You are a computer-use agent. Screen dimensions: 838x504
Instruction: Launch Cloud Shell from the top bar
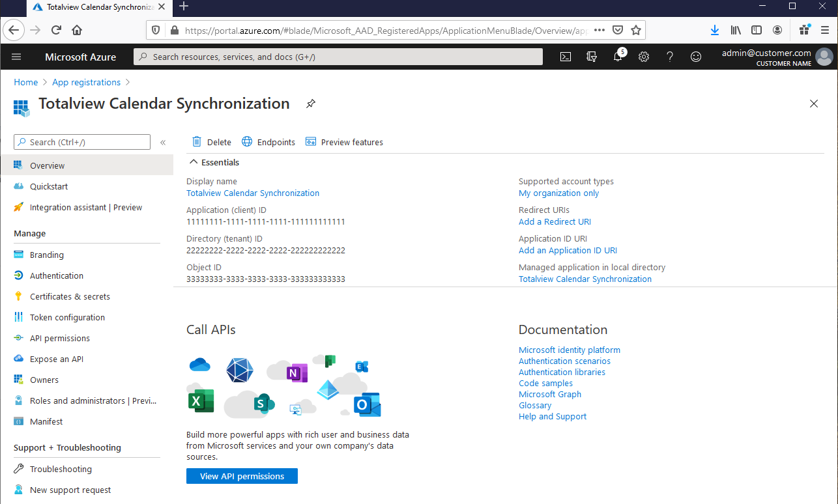tap(566, 57)
